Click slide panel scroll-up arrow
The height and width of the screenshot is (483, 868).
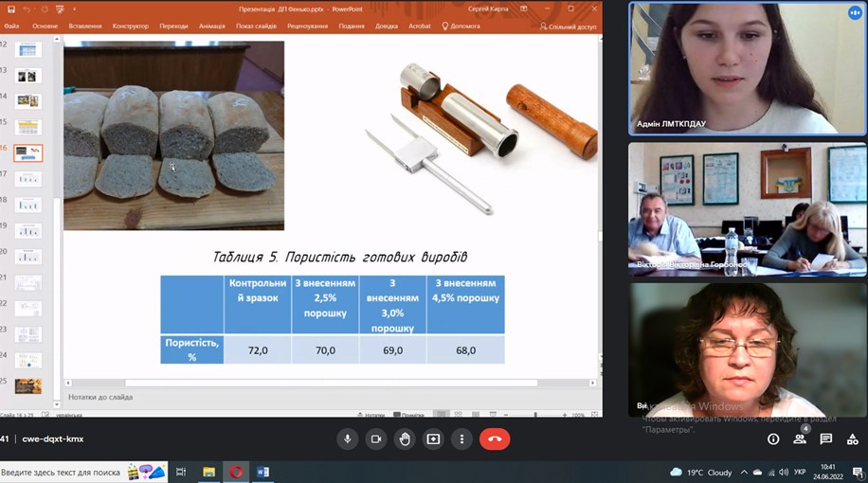[x=57, y=39]
